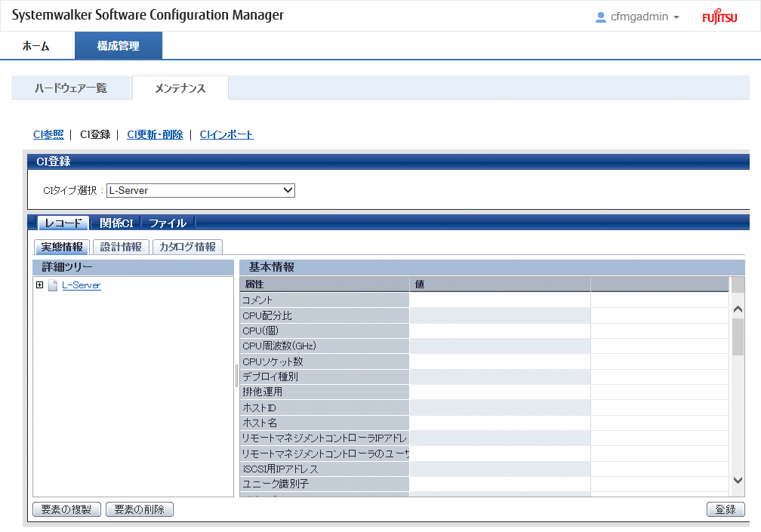Select the 構成管理 tab
This screenshot has height=532, width=761.
point(118,46)
